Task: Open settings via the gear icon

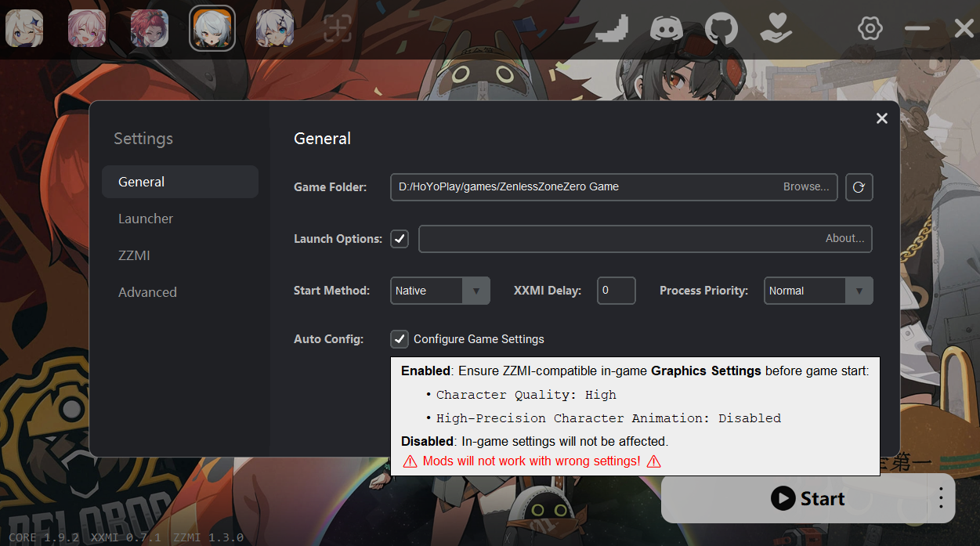Action: pyautogui.click(x=870, y=29)
